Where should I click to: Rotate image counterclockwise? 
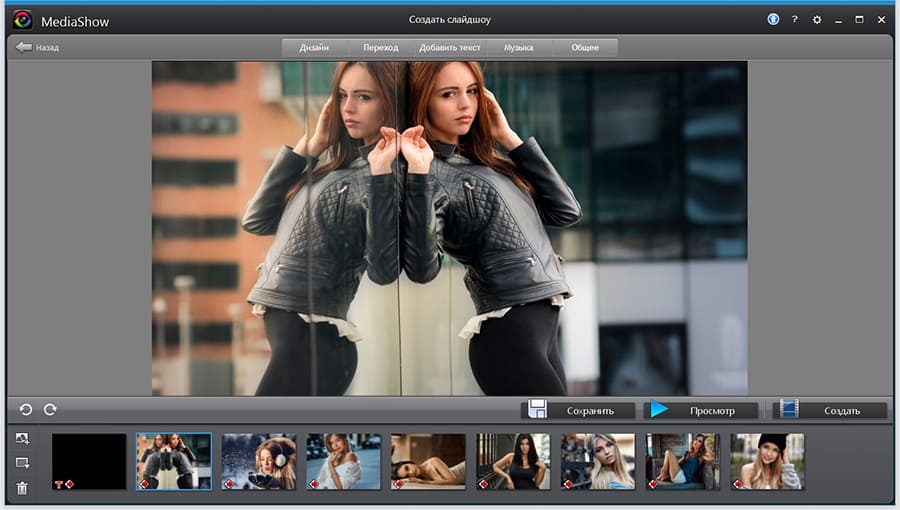click(x=26, y=410)
